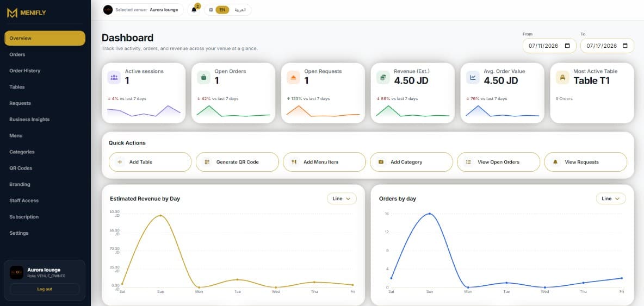
Task: Click the Table T1 value text
Action: tap(591, 81)
